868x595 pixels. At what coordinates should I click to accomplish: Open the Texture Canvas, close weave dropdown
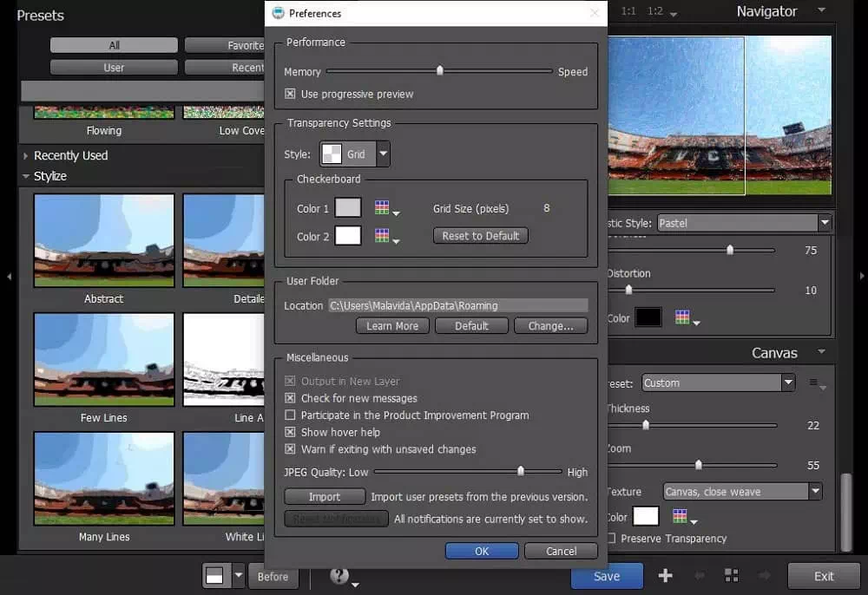[x=742, y=492]
